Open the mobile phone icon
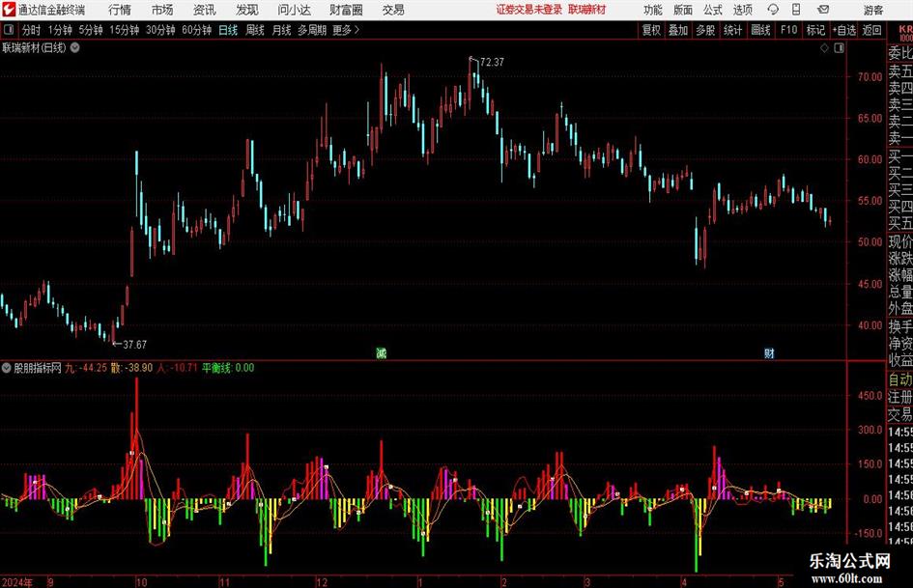The height and width of the screenshot is (588, 913). tap(796, 10)
